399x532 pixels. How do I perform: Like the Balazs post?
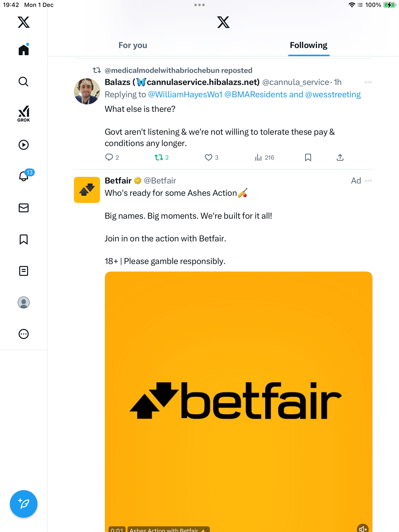pos(209,157)
